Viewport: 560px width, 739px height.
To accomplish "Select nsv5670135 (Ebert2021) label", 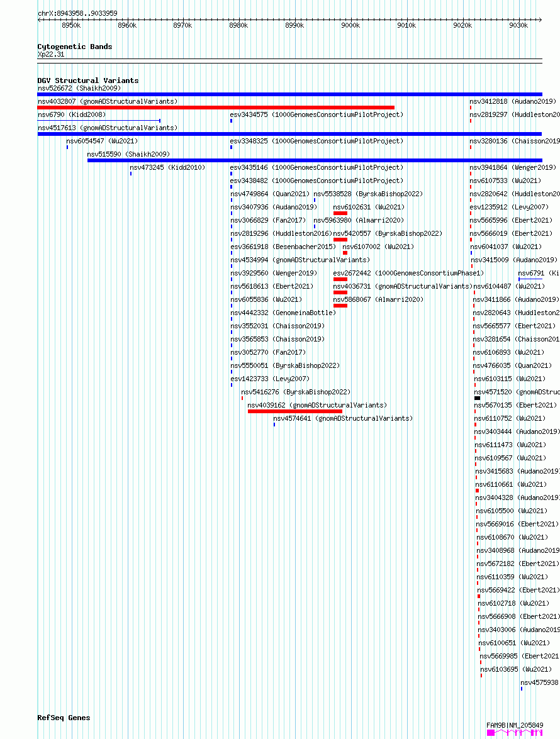I will coord(516,405).
